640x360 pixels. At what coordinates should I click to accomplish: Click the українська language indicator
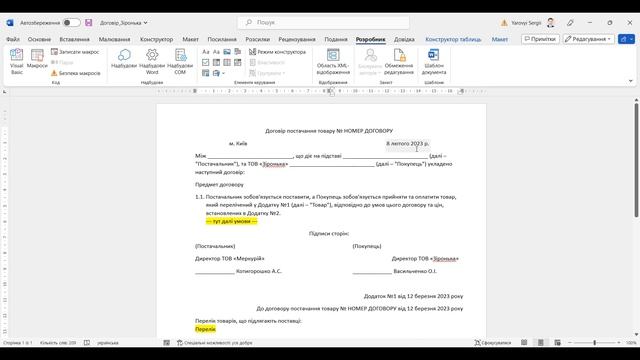point(108,343)
